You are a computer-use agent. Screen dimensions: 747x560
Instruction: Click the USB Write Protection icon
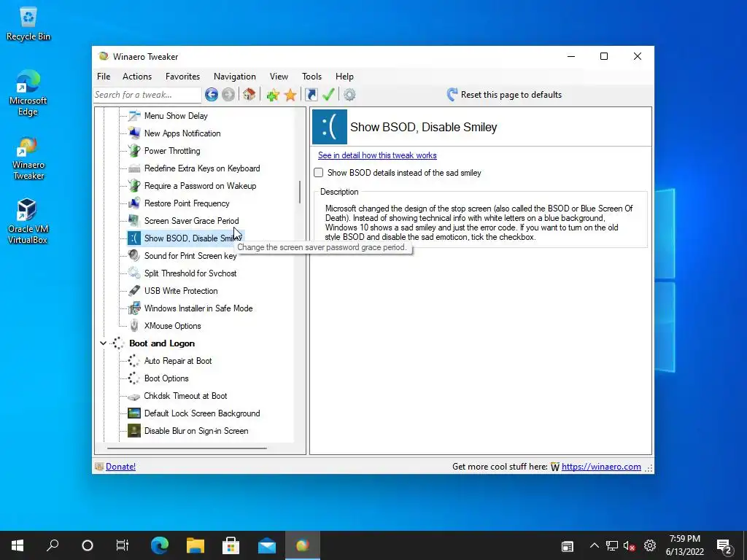tap(134, 291)
